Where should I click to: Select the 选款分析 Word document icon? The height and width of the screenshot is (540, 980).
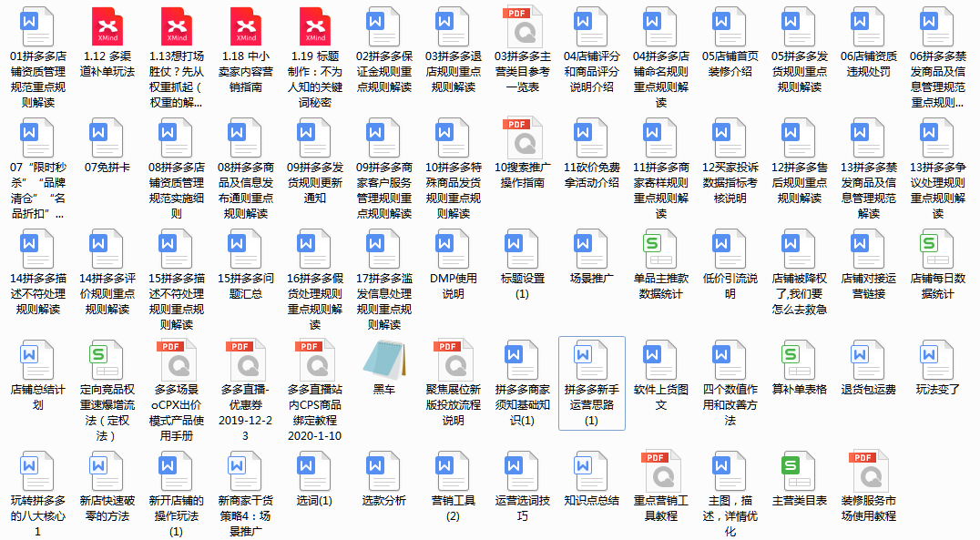[383, 472]
